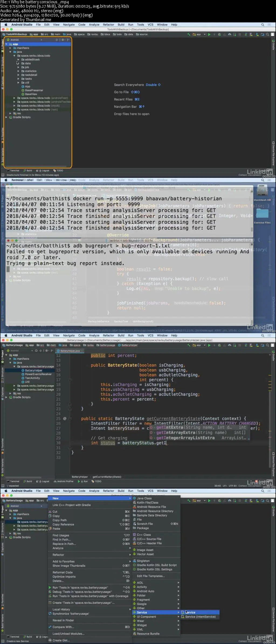Open the BaseView file in project tree
The height and width of the screenshot is (644, 276).
coord(31,94)
